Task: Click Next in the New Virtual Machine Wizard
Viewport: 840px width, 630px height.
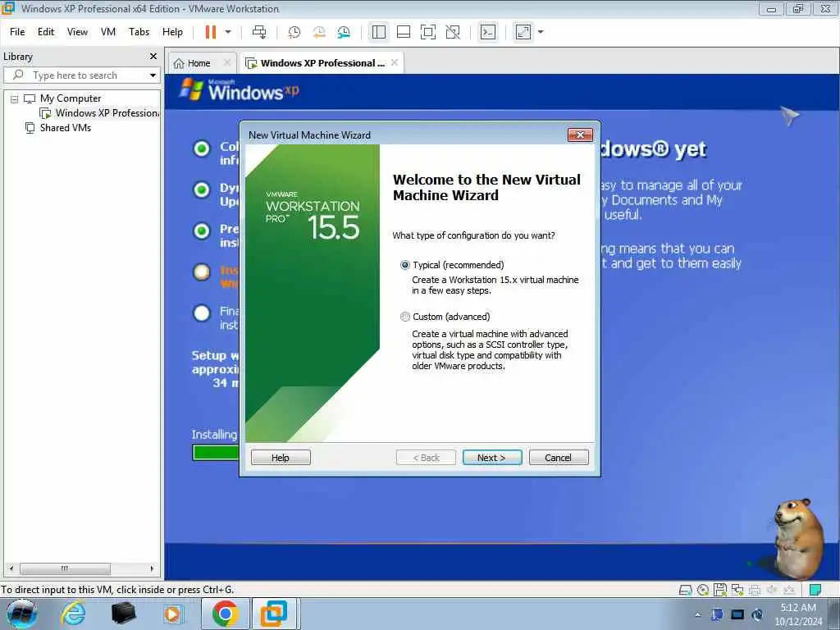Action: coord(492,458)
